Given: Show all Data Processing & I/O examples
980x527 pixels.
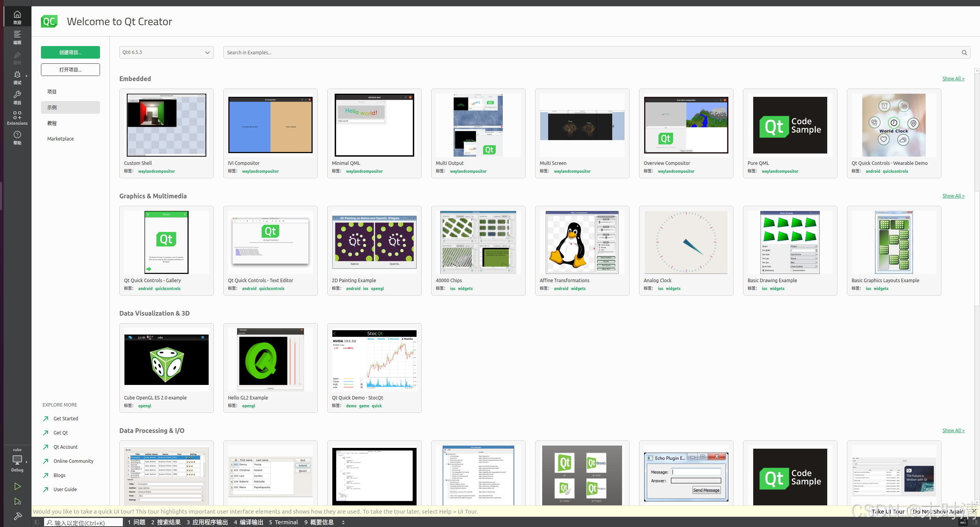Looking at the screenshot, I should click(953, 431).
